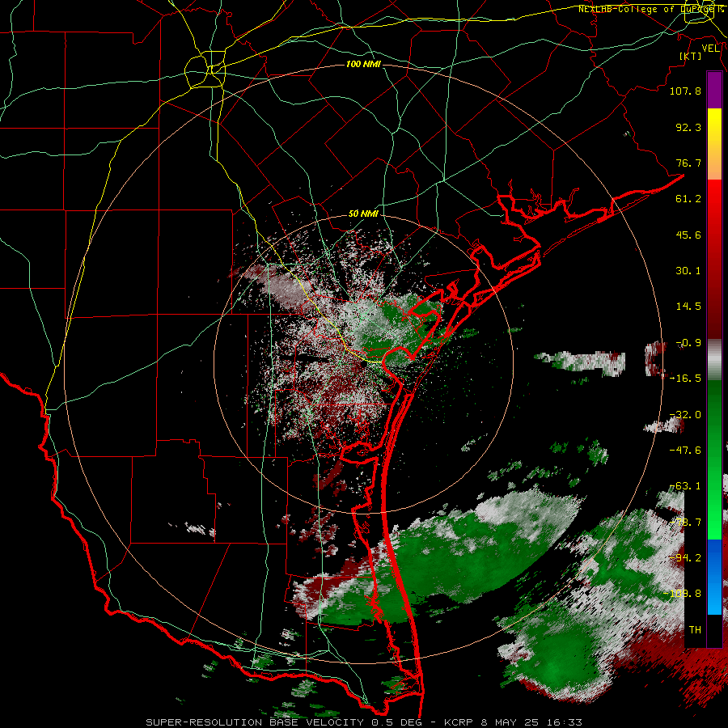Click the [KT] units label
This screenshot has height=728, width=728.
(x=691, y=56)
